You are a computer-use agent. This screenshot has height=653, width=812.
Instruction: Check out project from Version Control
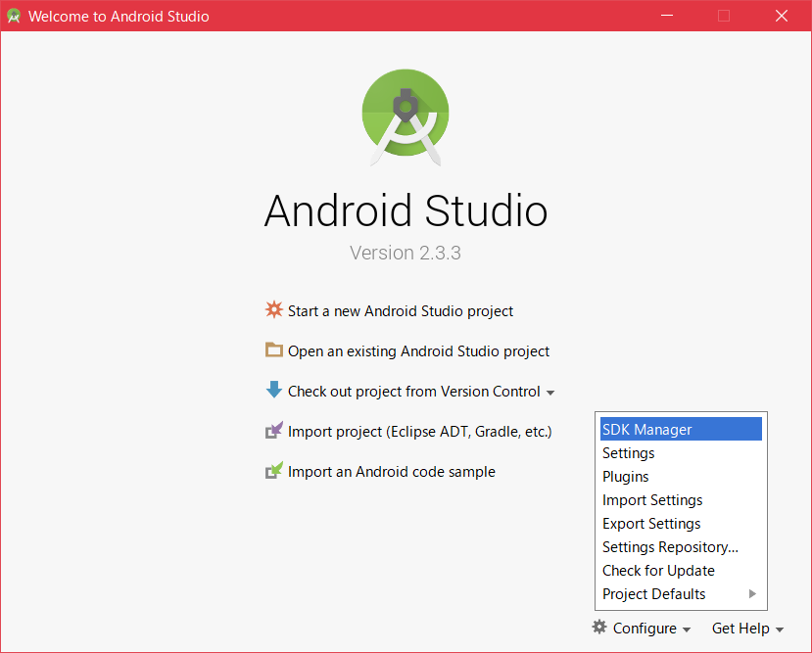(413, 392)
